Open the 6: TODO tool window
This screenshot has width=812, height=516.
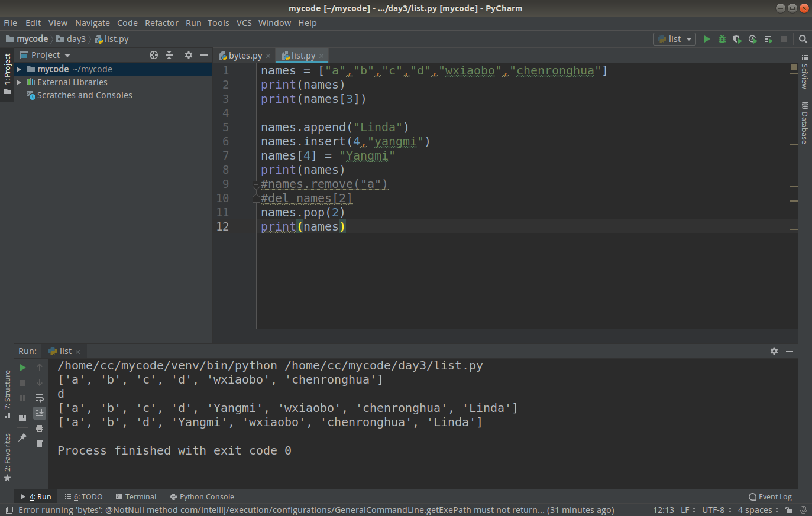pyautogui.click(x=84, y=497)
